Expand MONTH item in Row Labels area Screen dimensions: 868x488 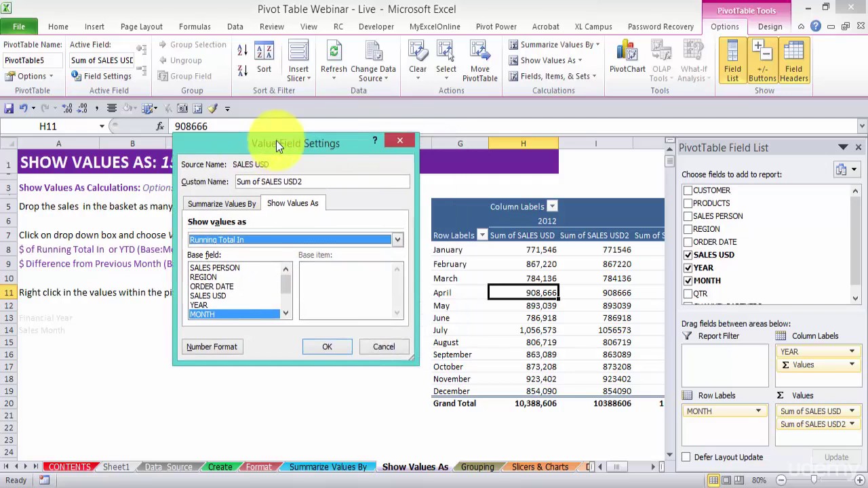758,411
